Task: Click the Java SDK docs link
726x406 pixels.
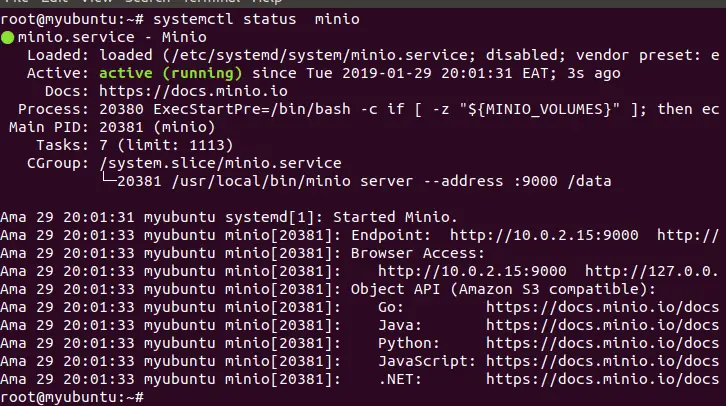Action: pos(602,325)
